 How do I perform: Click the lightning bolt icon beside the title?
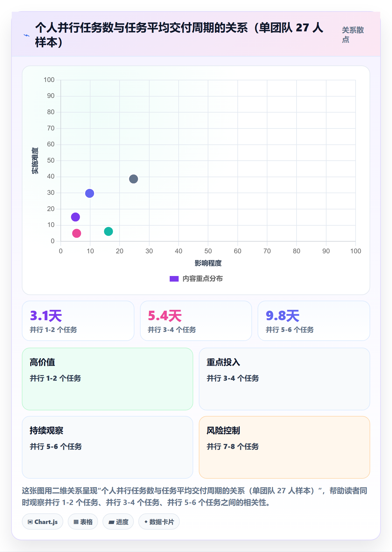[27, 35]
